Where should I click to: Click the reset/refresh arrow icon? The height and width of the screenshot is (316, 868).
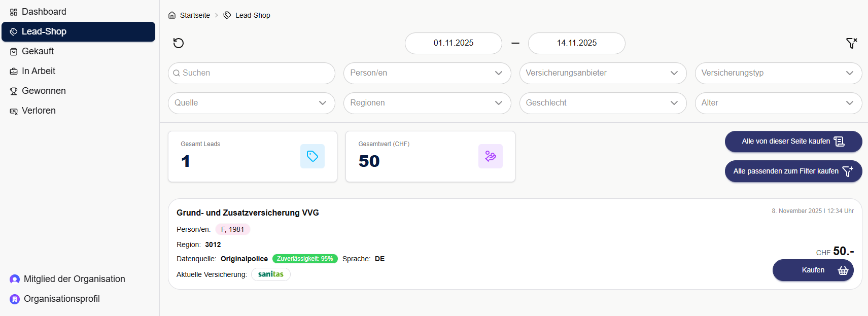[x=179, y=43]
